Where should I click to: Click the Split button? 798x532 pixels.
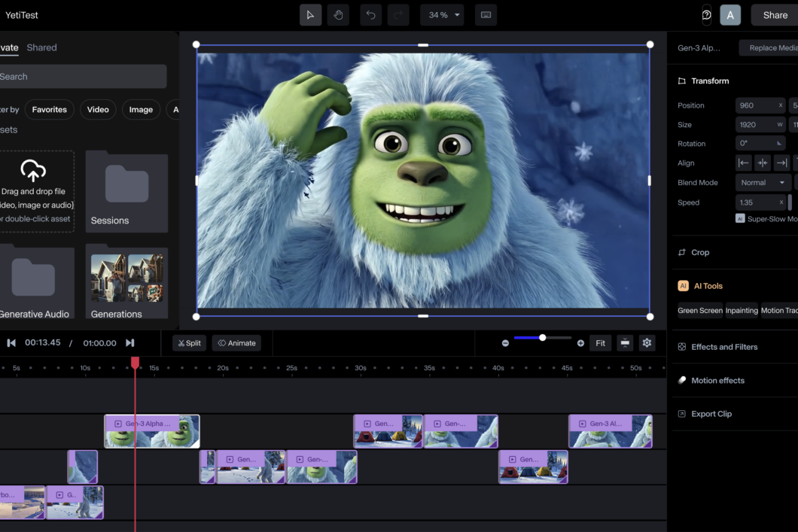189,343
